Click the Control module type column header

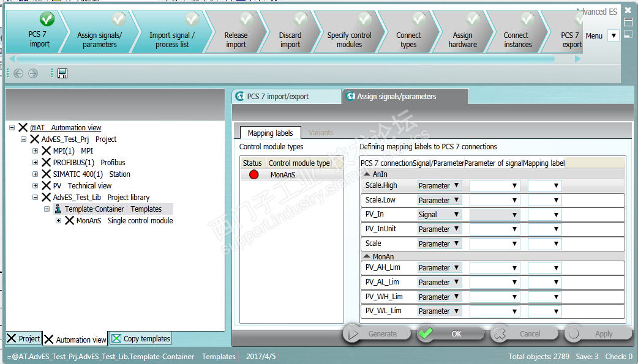pyautogui.click(x=299, y=163)
